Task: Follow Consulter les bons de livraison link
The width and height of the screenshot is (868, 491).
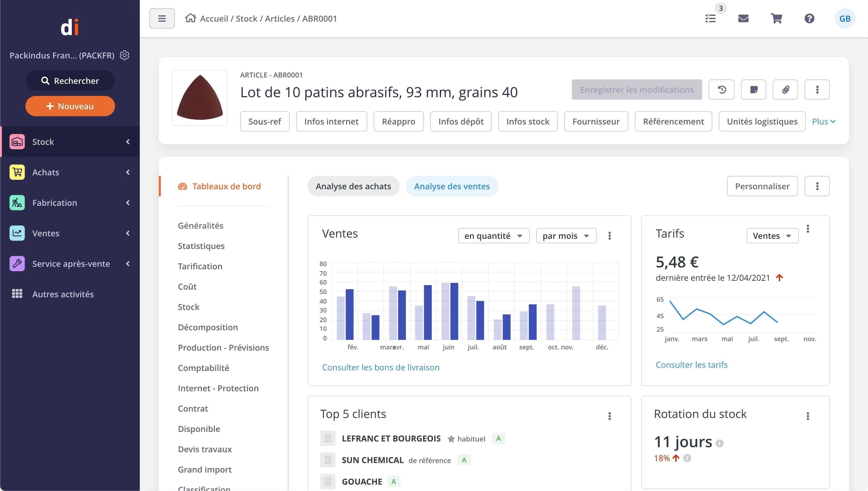Action: coord(381,367)
